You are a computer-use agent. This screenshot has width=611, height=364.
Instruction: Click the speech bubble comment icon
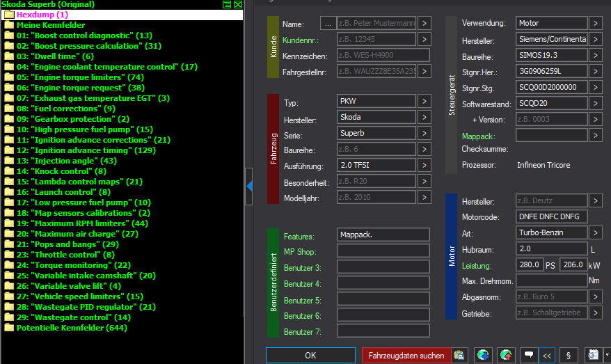(529, 356)
